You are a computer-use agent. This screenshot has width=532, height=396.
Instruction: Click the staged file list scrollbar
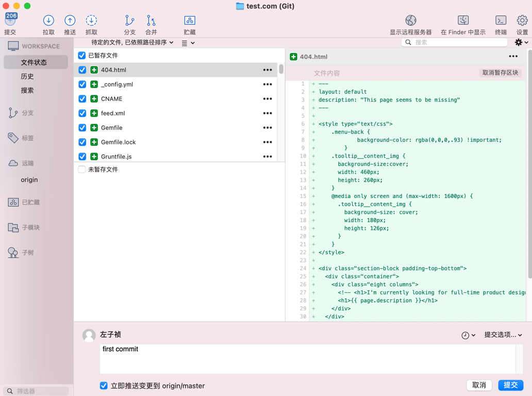tap(281, 70)
